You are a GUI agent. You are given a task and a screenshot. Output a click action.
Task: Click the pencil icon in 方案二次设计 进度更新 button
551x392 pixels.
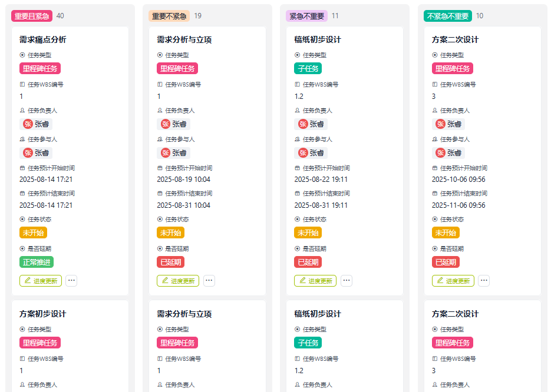coord(440,281)
